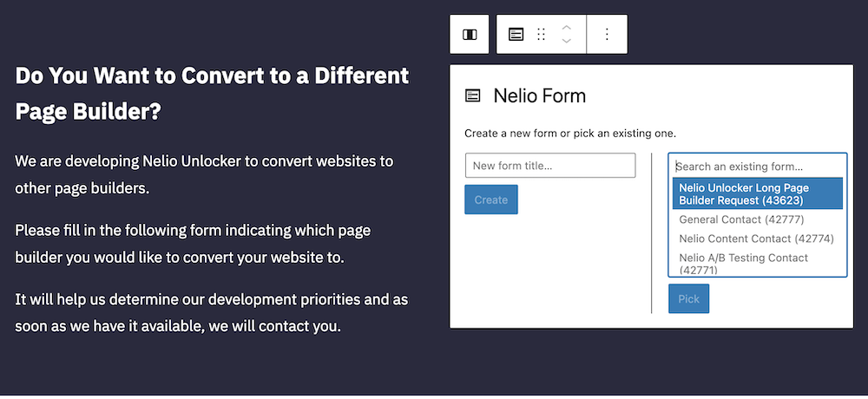This screenshot has height=399, width=868.
Task: Select the parent Columns block icon
Action: pos(470,35)
